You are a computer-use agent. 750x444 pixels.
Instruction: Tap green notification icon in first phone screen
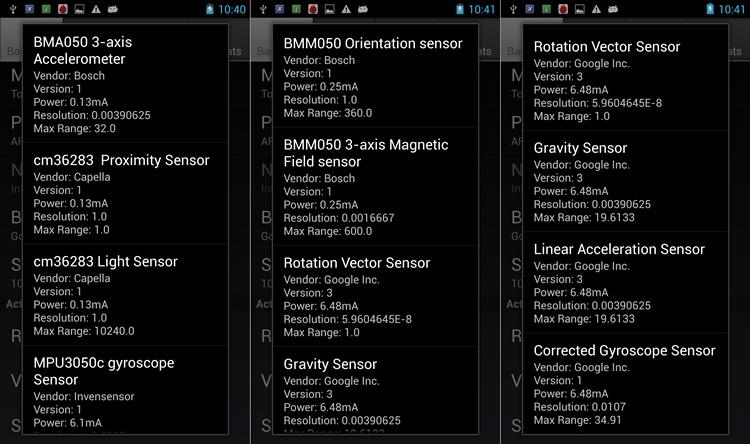click(46, 9)
